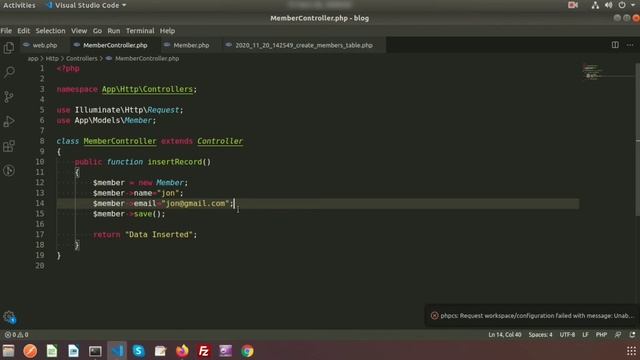Switch to Visual Studio Code dock icon
Viewport: 640px width, 360px height.
point(117,351)
